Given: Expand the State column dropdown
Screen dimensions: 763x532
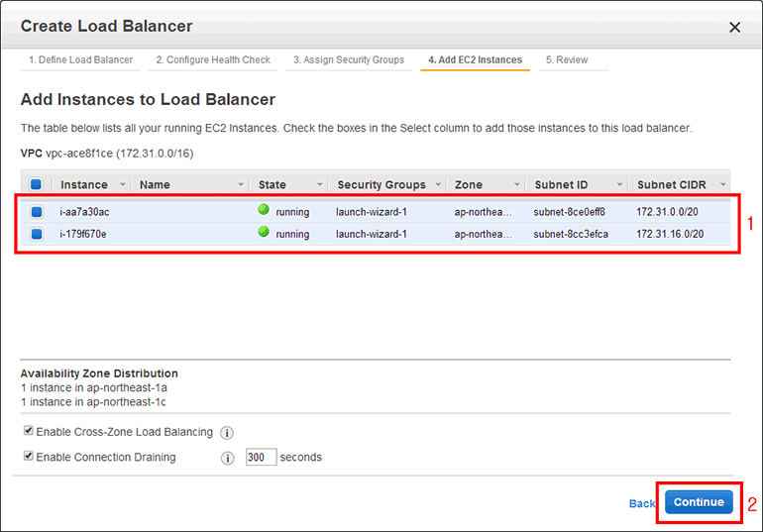Looking at the screenshot, I should pos(319,185).
